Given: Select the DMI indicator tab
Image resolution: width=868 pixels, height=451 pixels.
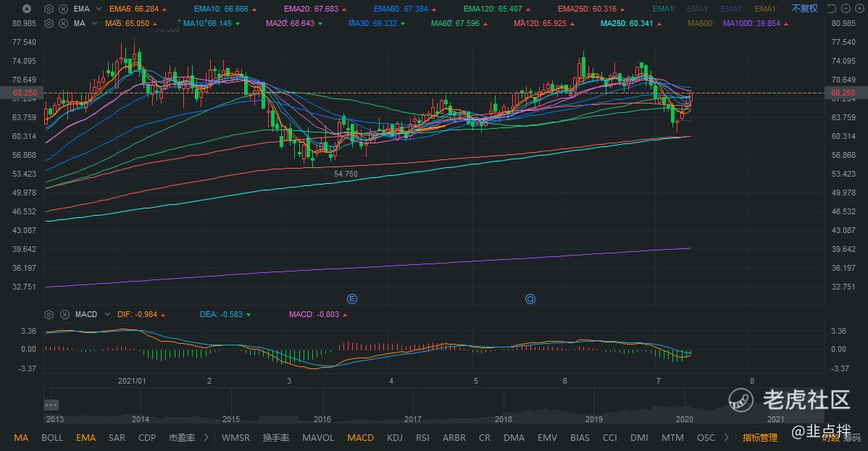Looking at the screenshot, I should (x=639, y=438).
